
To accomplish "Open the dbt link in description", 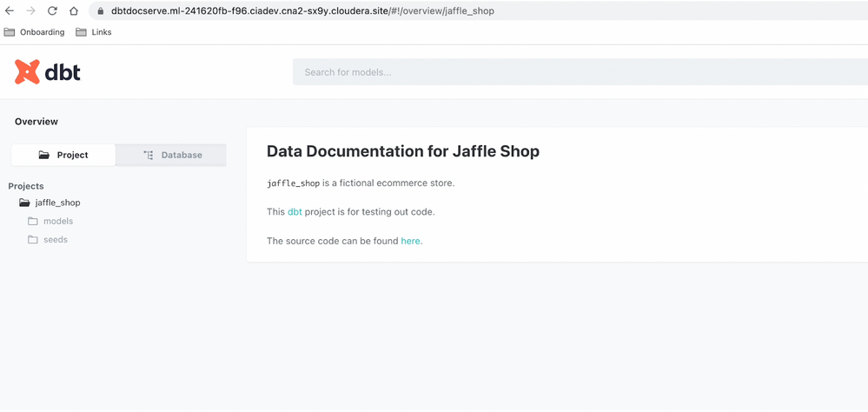I will [295, 212].
